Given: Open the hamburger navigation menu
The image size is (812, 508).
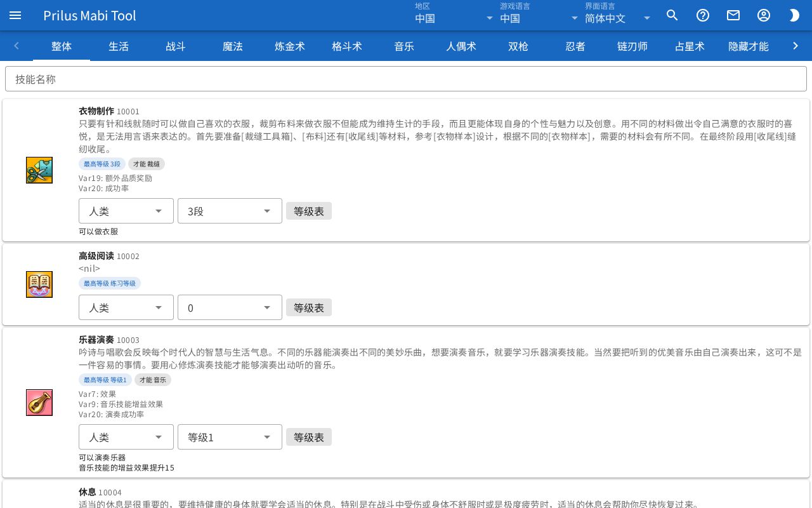Looking at the screenshot, I should pyautogui.click(x=15, y=15).
